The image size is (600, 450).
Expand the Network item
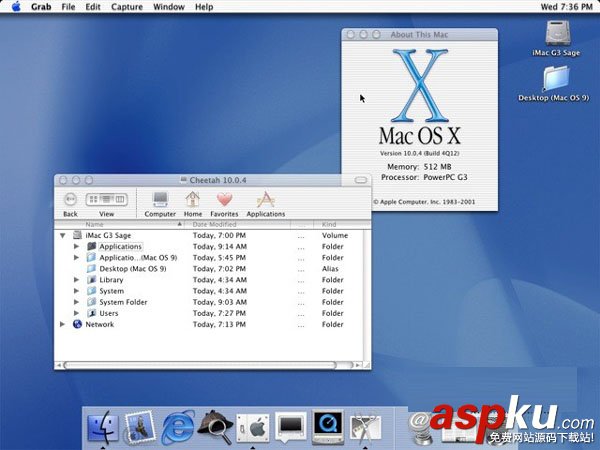(x=62, y=324)
